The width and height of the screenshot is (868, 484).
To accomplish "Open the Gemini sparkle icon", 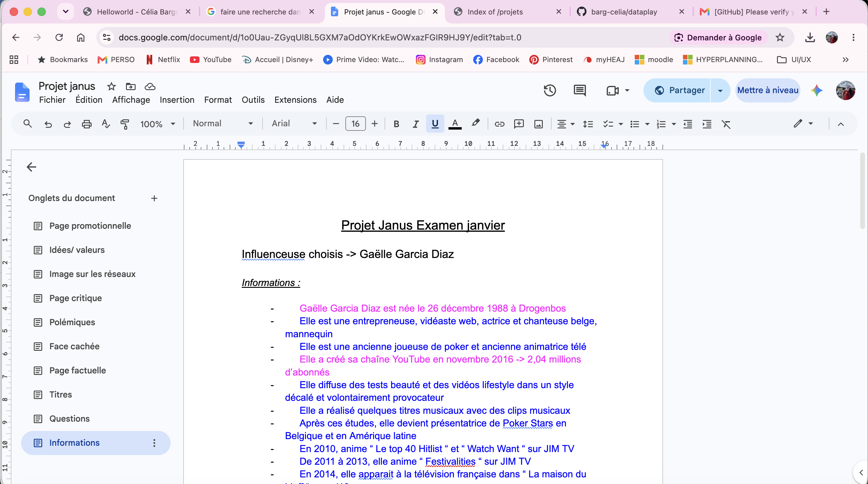I will click(x=817, y=90).
